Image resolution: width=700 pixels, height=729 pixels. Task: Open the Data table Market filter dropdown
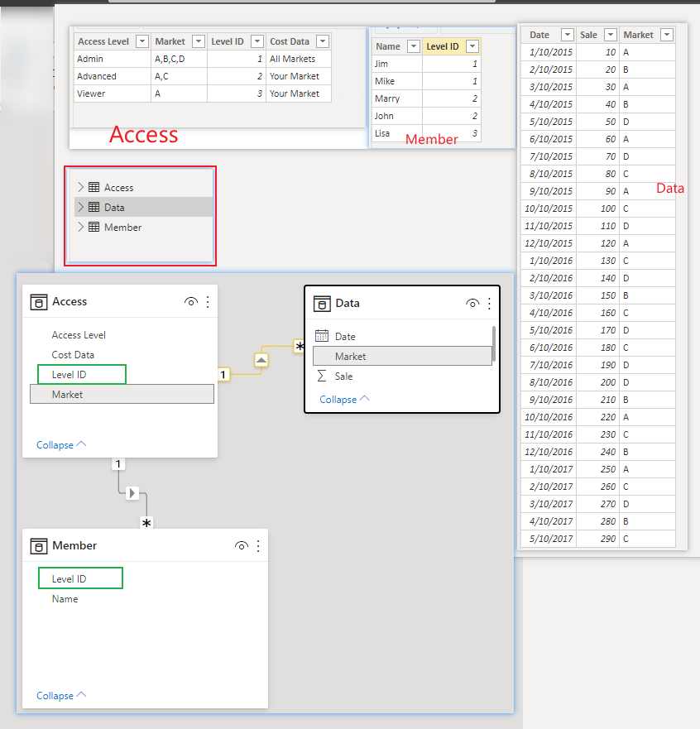tap(667, 35)
